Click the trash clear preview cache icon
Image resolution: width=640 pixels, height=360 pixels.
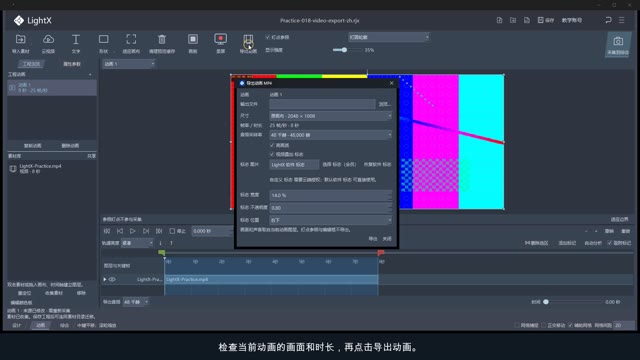(162, 39)
